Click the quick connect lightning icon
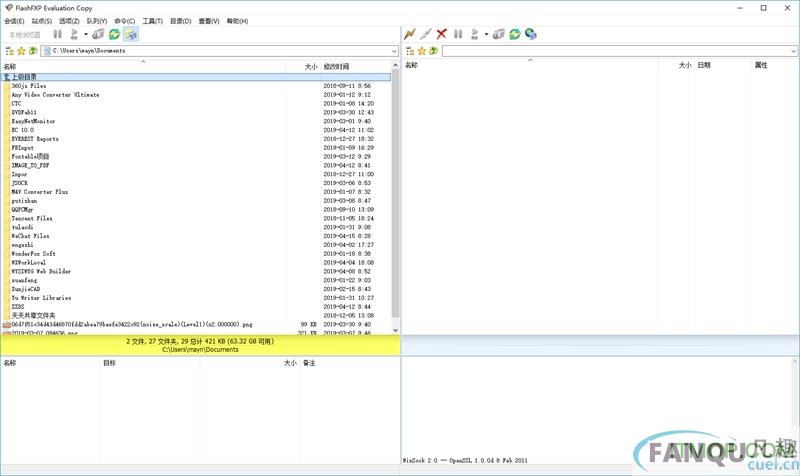Image resolution: width=800 pixels, height=476 pixels. 410,34
